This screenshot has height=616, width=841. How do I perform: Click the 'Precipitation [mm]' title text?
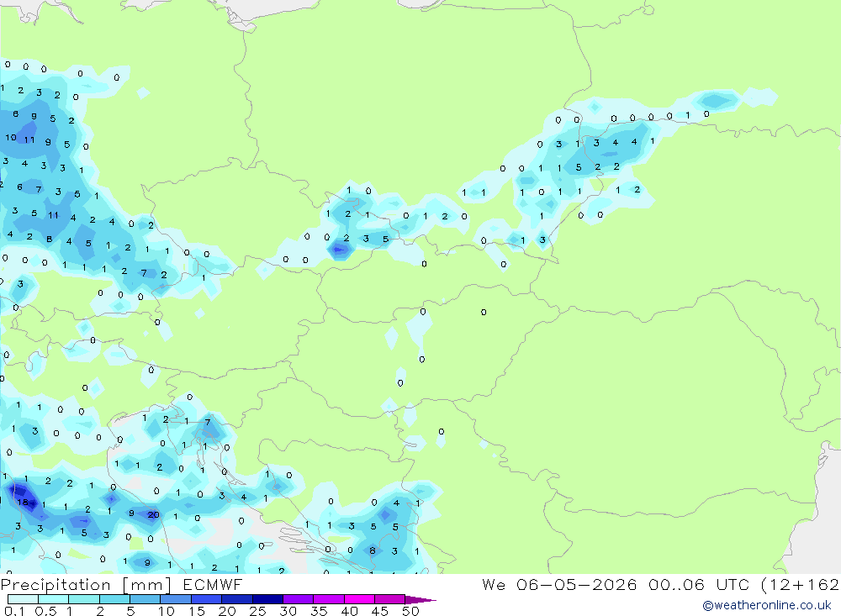[87, 585]
